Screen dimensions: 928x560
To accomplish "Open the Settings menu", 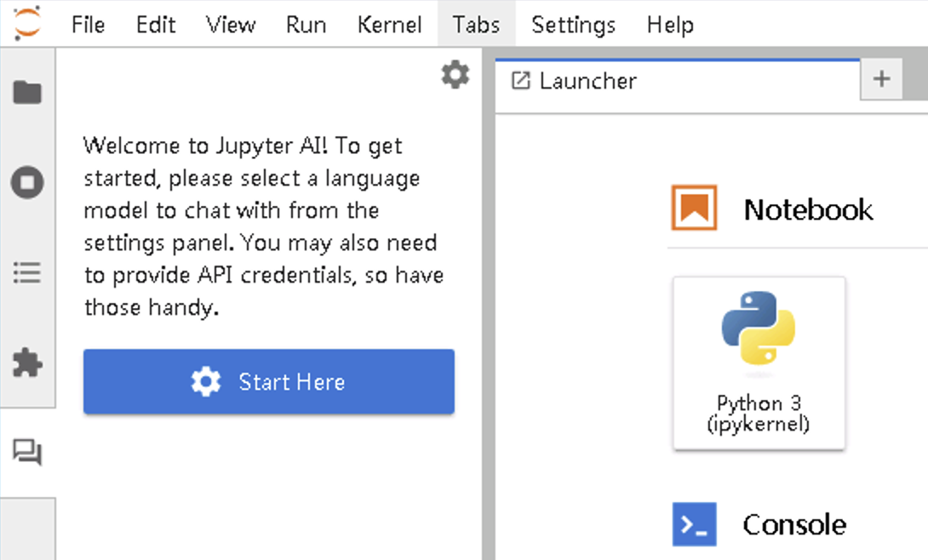I will 573,25.
